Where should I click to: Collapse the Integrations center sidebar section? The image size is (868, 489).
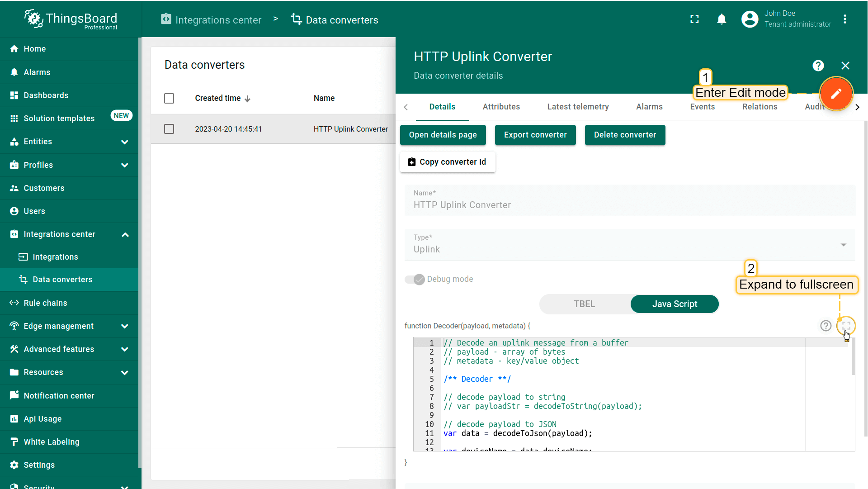tap(125, 234)
